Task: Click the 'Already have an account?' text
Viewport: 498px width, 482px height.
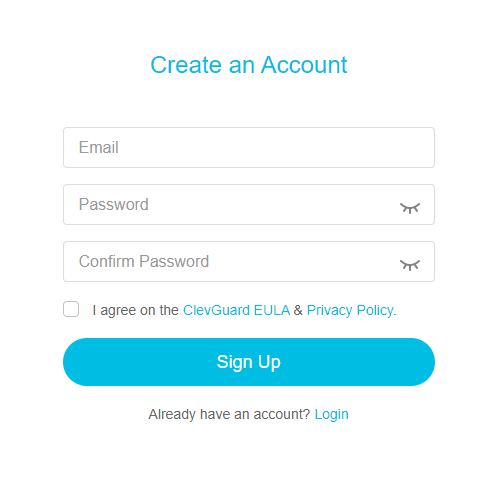Action: tap(229, 414)
